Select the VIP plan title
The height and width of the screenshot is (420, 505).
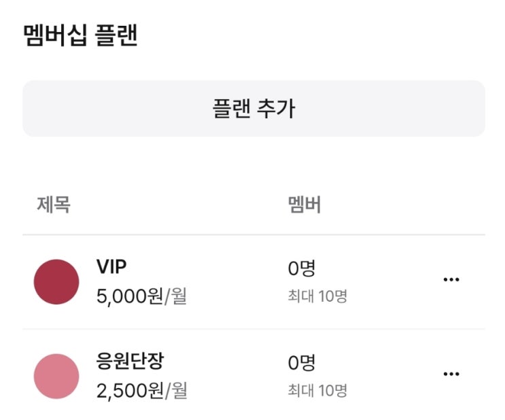111,267
